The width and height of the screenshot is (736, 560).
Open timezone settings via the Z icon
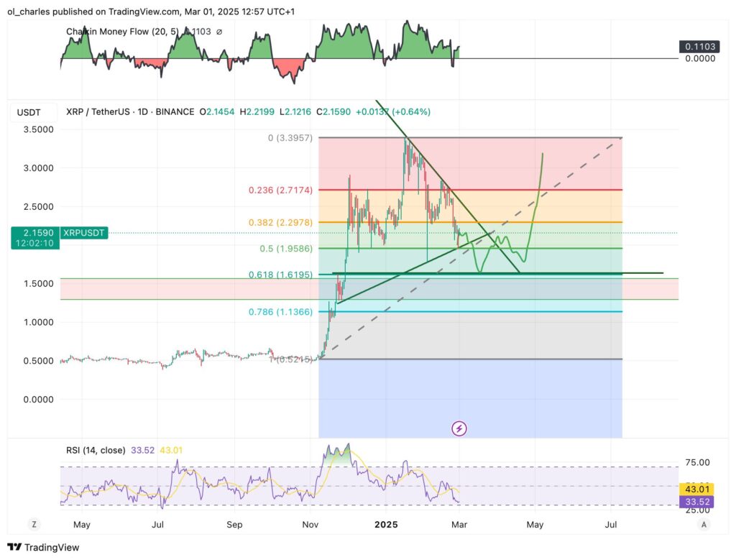[x=34, y=525]
